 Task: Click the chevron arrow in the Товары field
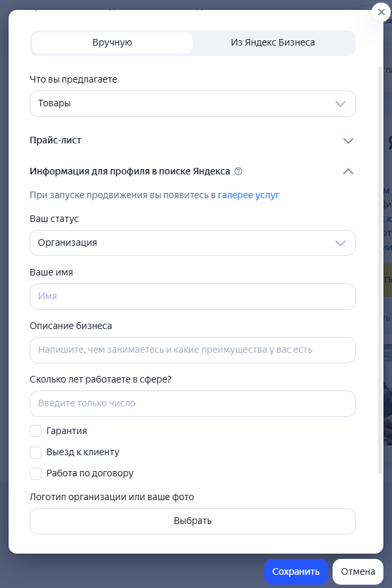coord(340,104)
